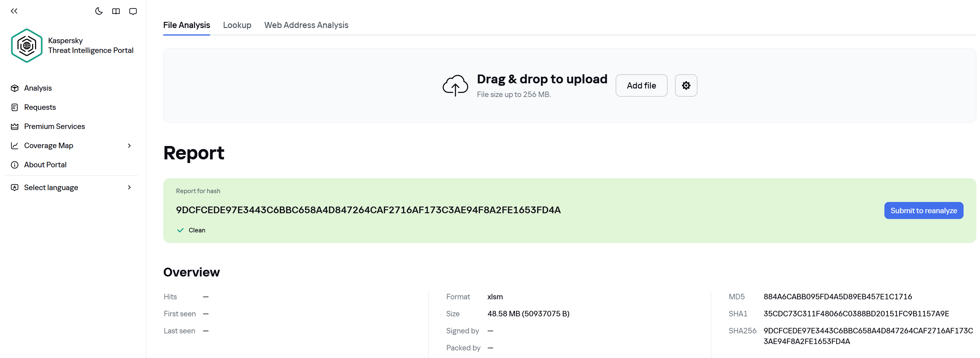
Task: Open the upload settings gear
Action: pos(686,85)
